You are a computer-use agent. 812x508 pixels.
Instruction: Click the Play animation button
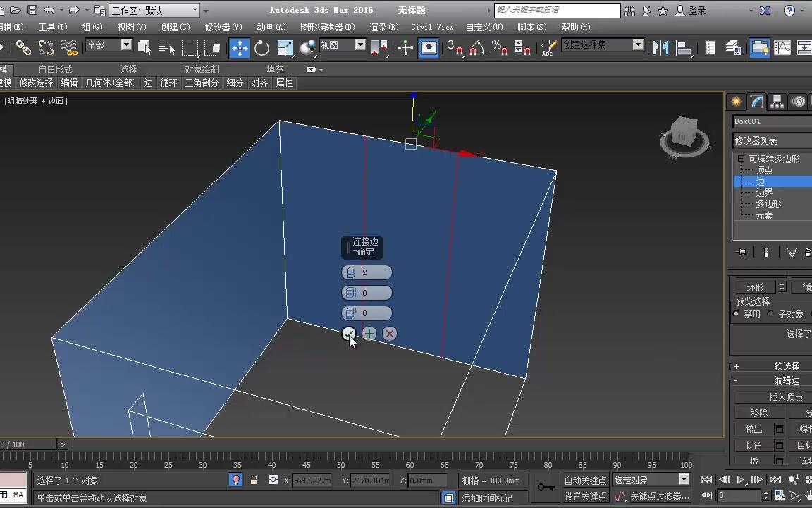pyautogui.click(x=741, y=480)
